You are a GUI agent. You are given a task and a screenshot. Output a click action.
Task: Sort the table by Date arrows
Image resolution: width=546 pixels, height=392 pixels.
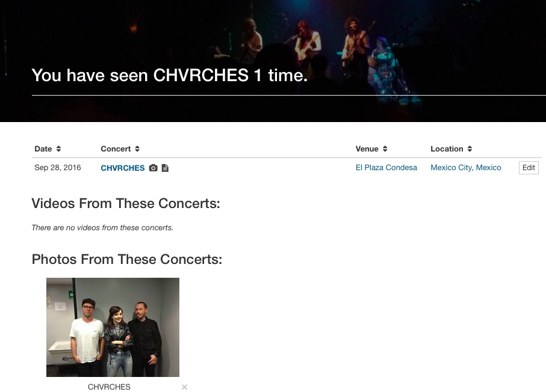pyautogui.click(x=58, y=149)
